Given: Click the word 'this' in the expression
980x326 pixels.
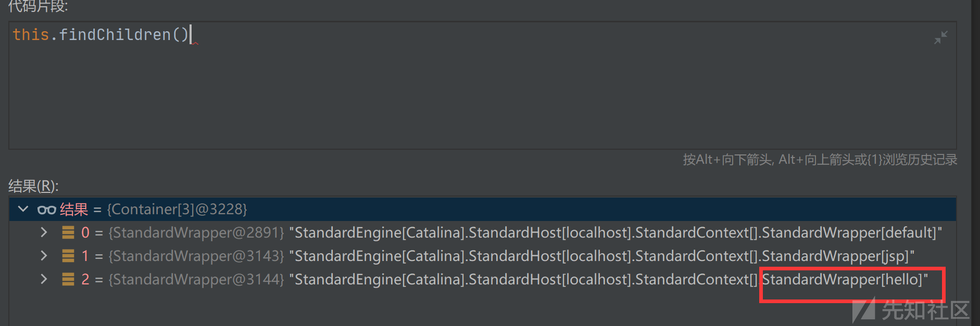Looking at the screenshot, I should [x=30, y=35].
